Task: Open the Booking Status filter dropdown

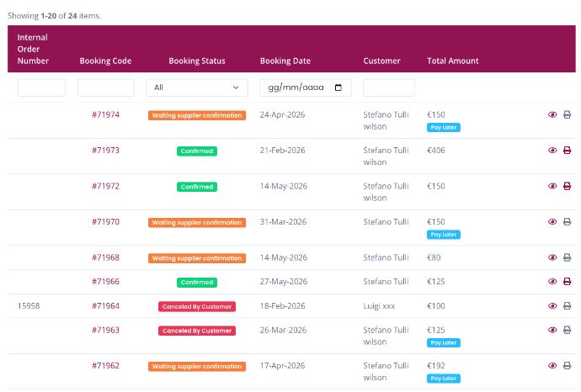Action: tap(197, 87)
